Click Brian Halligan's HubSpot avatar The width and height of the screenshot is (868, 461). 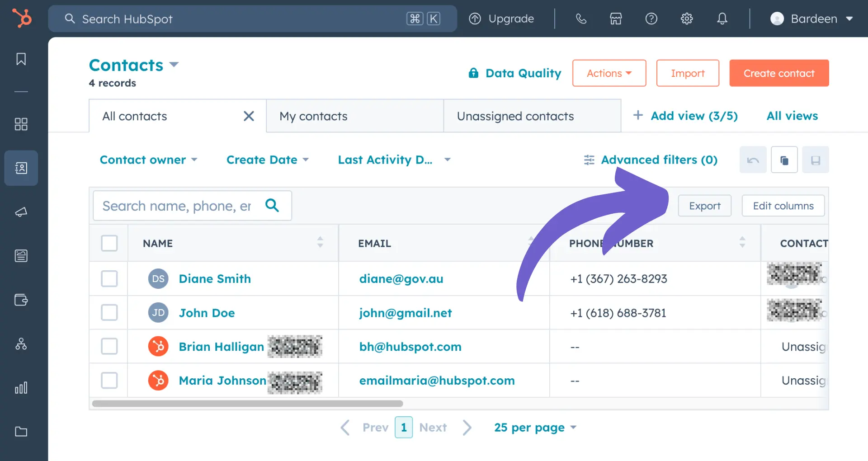[x=158, y=347]
